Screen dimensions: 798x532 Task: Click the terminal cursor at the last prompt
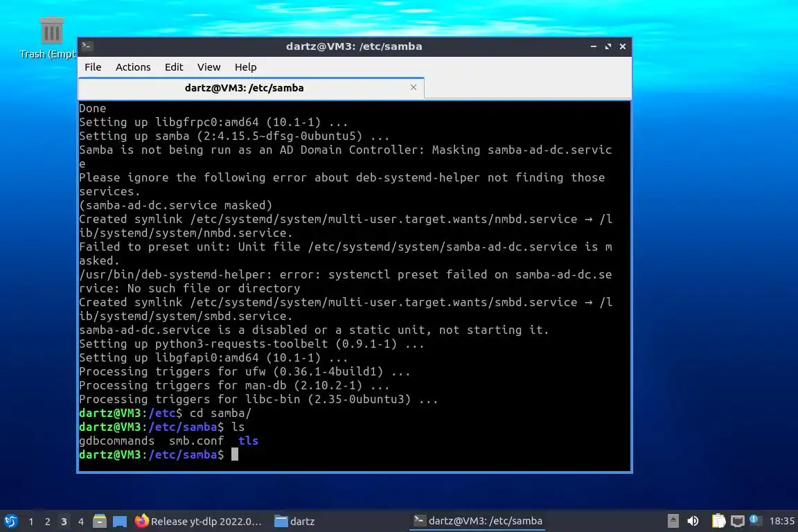tap(235, 454)
